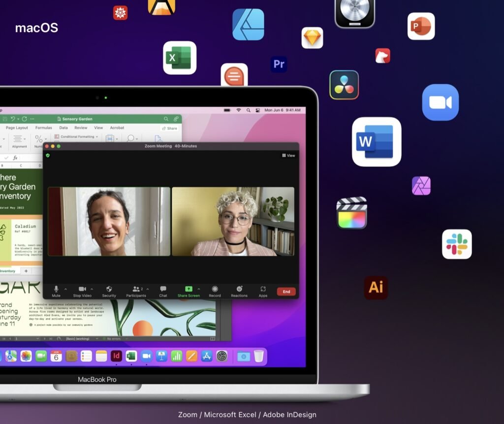This screenshot has width=504, height=424.
Task: Open the Calendar app in the Dock
Action: [56, 356]
